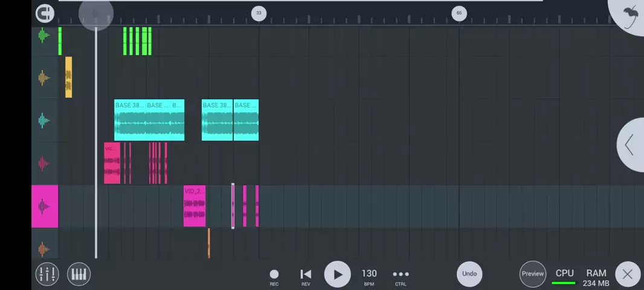Image resolution: width=644 pixels, height=290 pixels.
Task: Click the Preview button
Action: coord(532,274)
